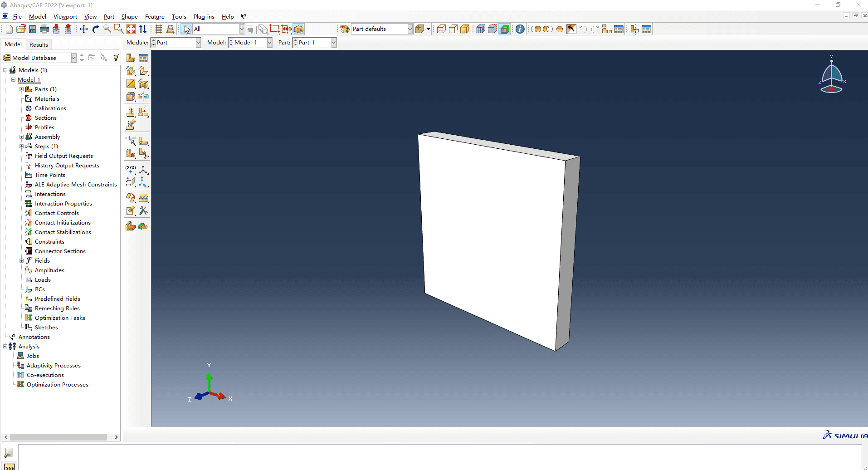The image size is (868, 470).
Task: Select the Box Zoom tool
Action: (119, 29)
